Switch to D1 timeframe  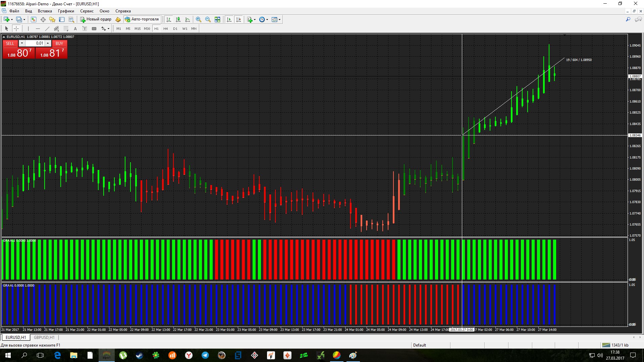click(175, 29)
